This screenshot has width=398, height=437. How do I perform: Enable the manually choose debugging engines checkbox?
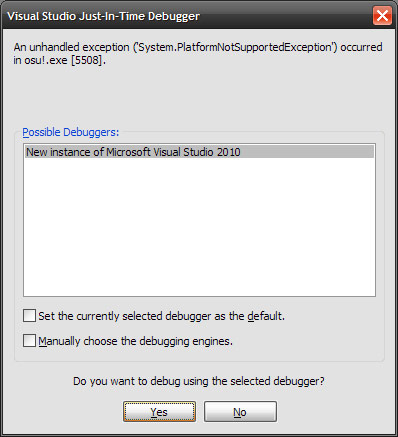pos(29,341)
